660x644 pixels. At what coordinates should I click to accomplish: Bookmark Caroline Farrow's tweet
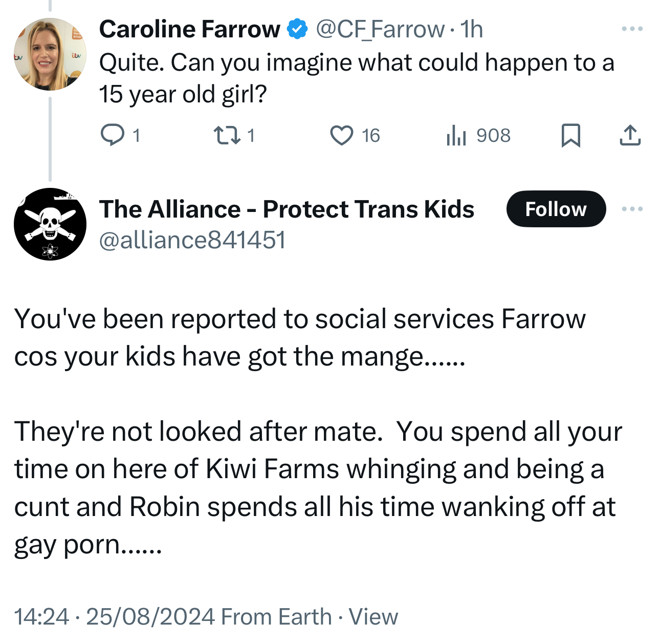pyautogui.click(x=570, y=135)
